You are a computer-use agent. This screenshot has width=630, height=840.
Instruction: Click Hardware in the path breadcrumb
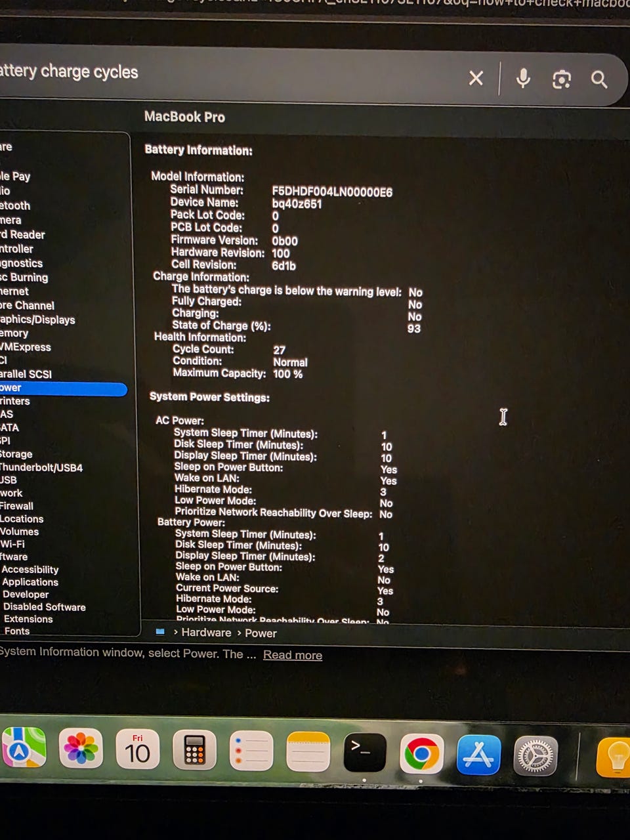[x=206, y=633]
